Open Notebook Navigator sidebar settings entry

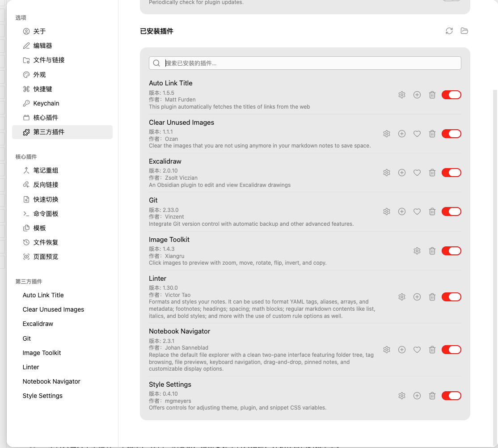pos(51,381)
